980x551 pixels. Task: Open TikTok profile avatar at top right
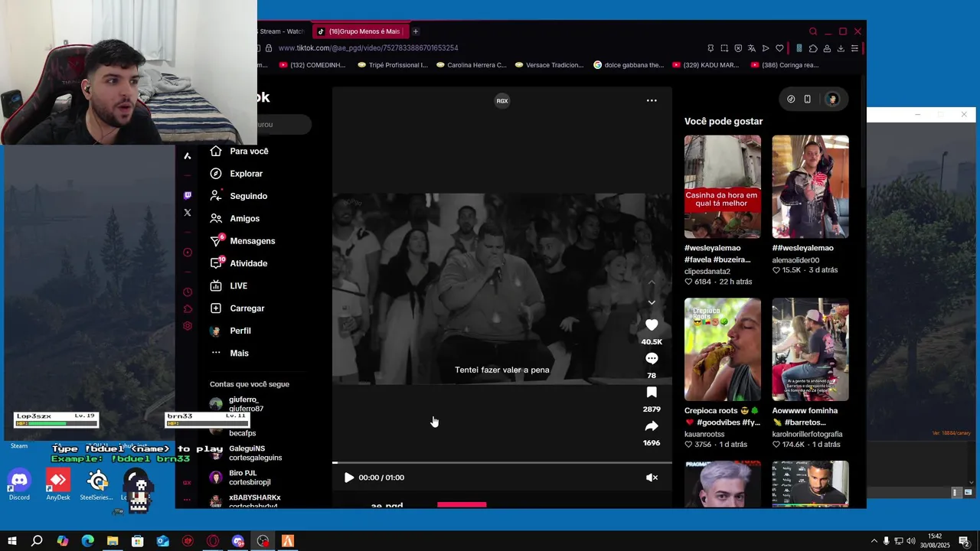point(832,99)
